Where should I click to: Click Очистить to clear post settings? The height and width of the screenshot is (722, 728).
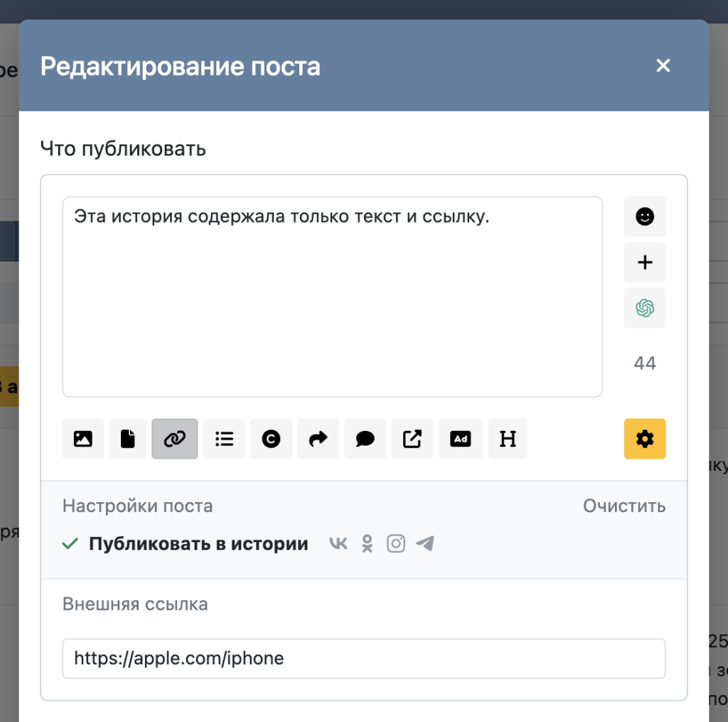click(x=624, y=506)
